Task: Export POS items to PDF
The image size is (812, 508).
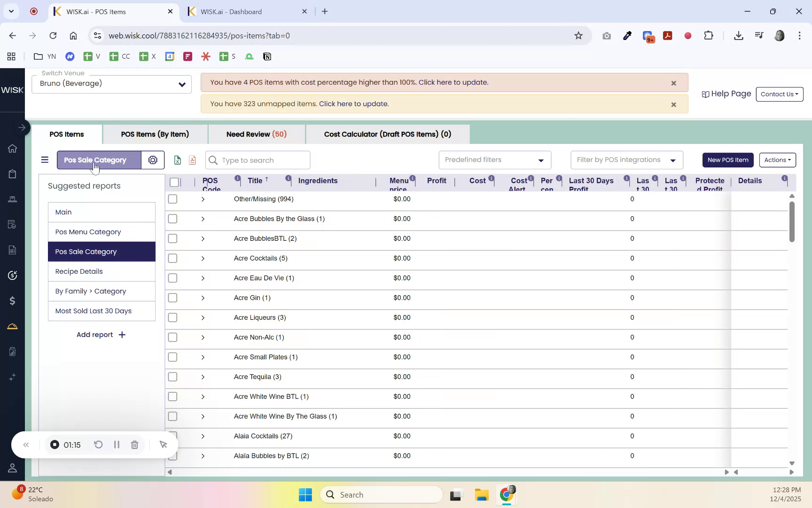Action: click(192, 160)
